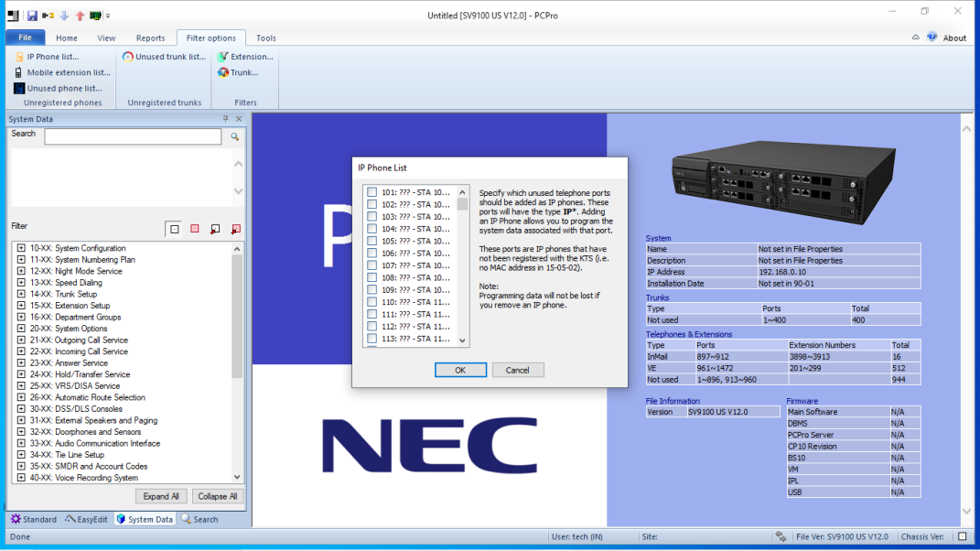This screenshot has width=980, height=551.
Task: Expand the 10-XX: System Configuration node
Action: (21, 248)
